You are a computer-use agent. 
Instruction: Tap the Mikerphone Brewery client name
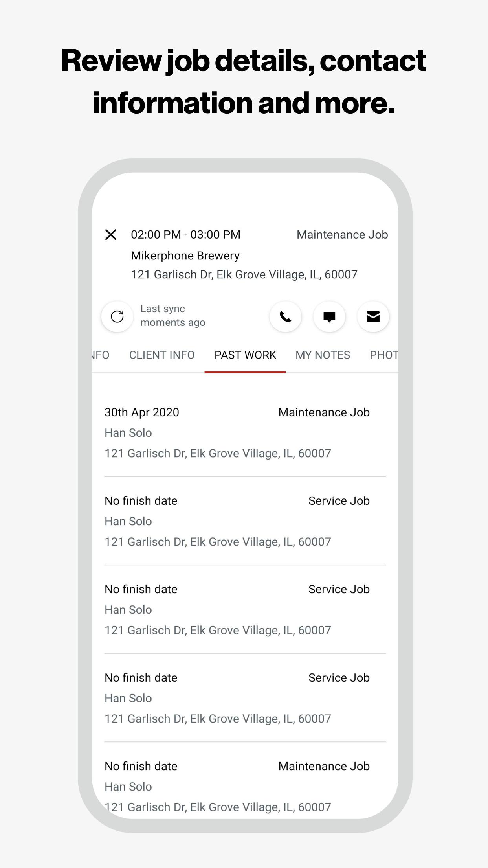pyautogui.click(x=185, y=256)
